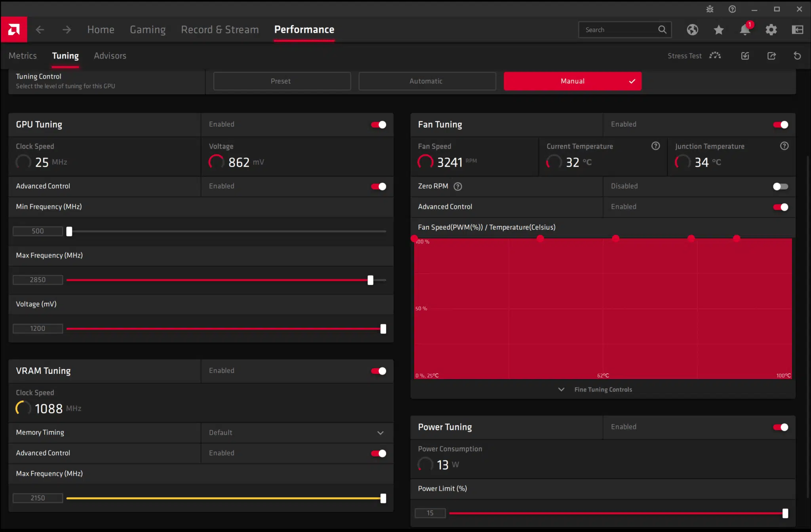The height and width of the screenshot is (532, 811).
Task: Click the load profile icon
Action: pos(745,56)
